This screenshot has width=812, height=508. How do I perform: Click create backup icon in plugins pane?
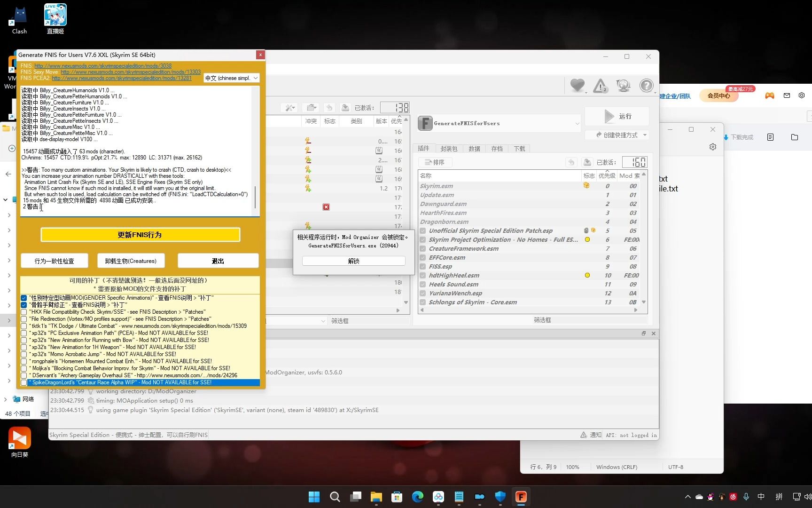tap(587, 162)
